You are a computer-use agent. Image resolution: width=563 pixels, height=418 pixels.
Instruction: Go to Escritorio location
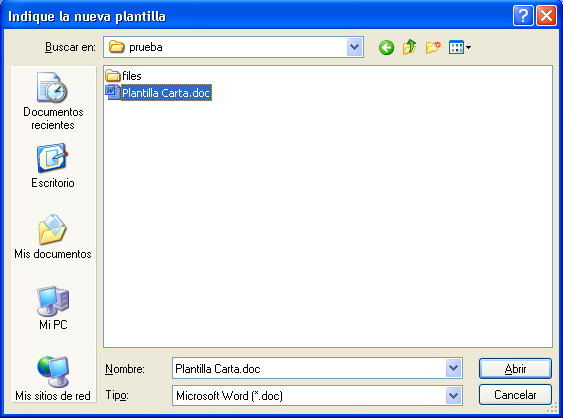(x=53, y=166)
